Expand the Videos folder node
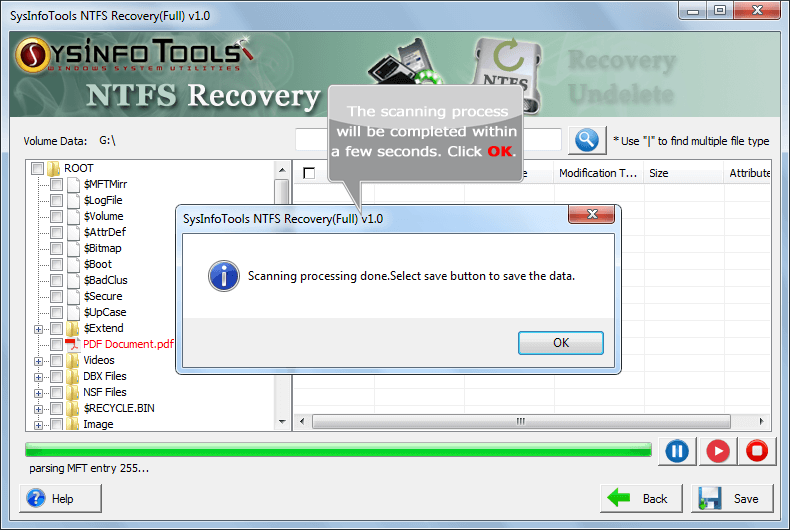Viewport: 790px width, 530px height. (x=38, y=361)
